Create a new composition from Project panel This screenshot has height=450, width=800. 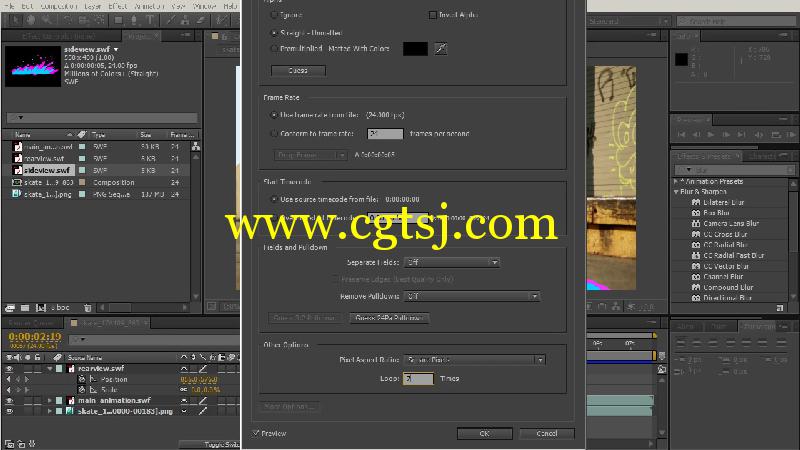[41, 308]
